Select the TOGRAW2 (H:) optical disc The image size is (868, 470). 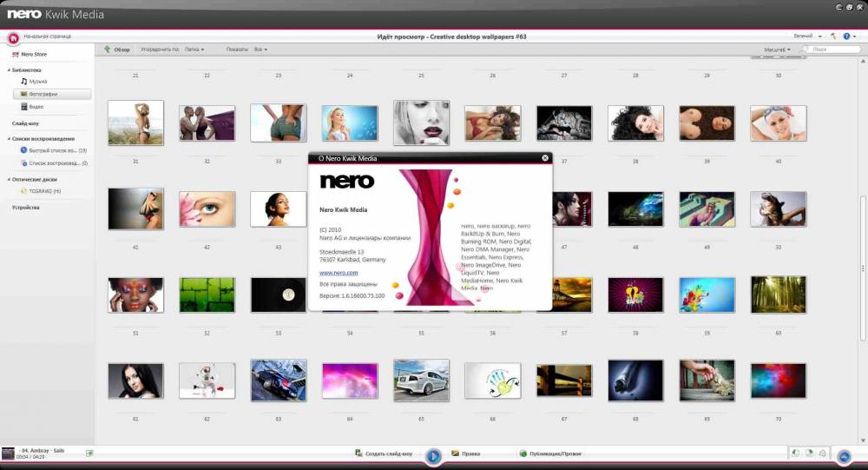41,191
